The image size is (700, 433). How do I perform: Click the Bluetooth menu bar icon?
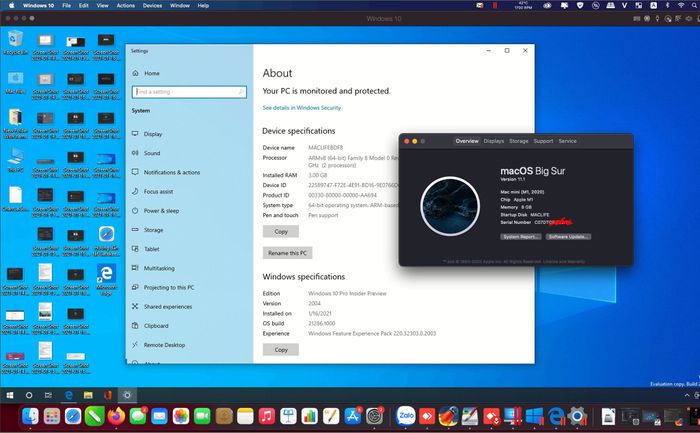pyautogui.click(x=667, y=5)
